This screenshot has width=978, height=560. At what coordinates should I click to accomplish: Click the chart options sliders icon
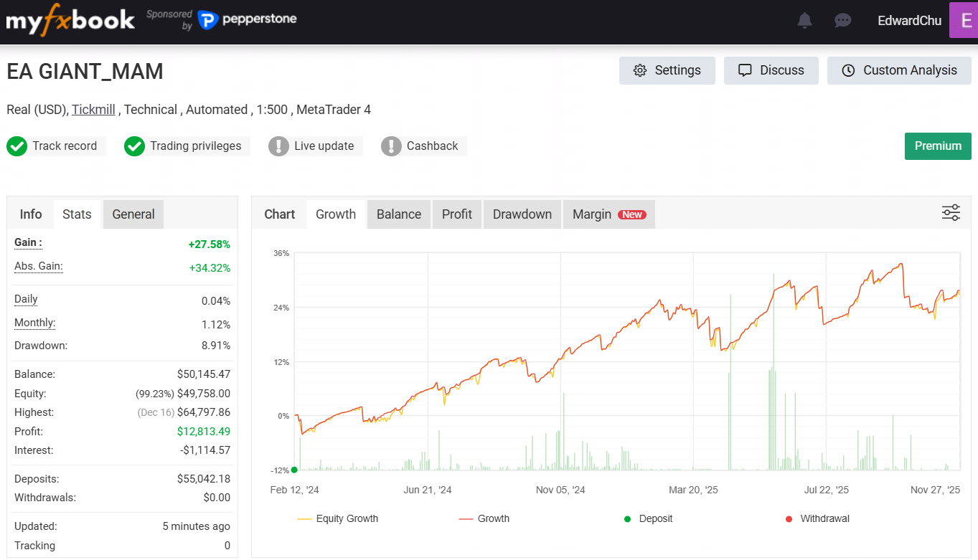click(951, 213)
